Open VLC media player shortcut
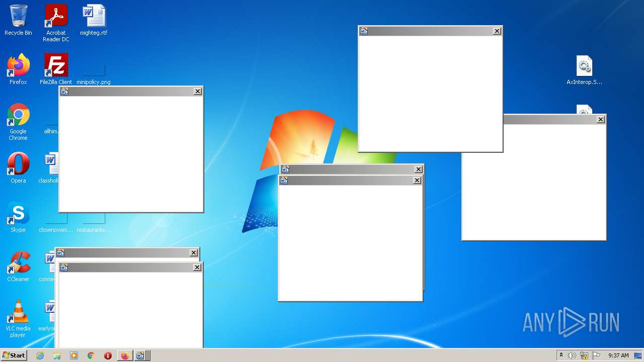Image resolution: width=644 pixels, height=362 pixels. pos(18,319)
